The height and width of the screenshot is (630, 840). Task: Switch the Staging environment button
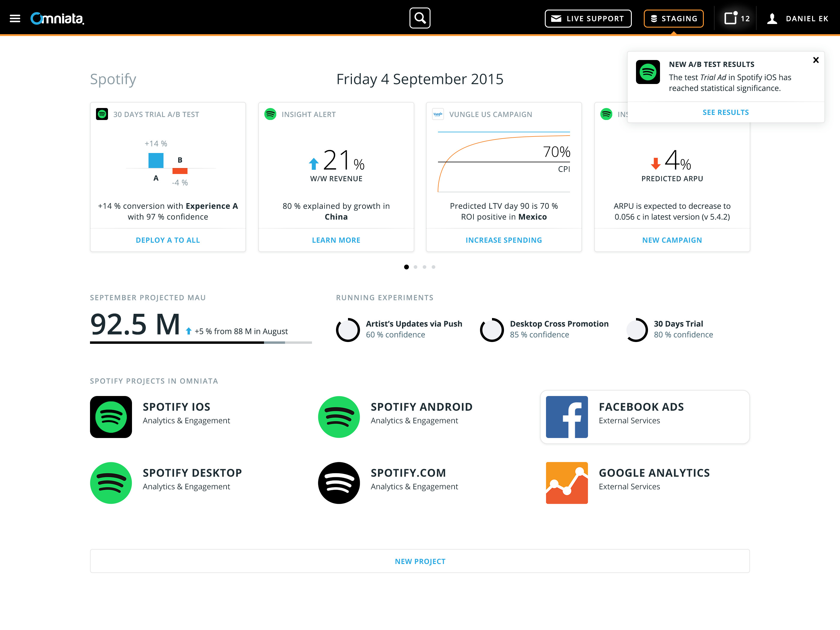click(673, 18)
